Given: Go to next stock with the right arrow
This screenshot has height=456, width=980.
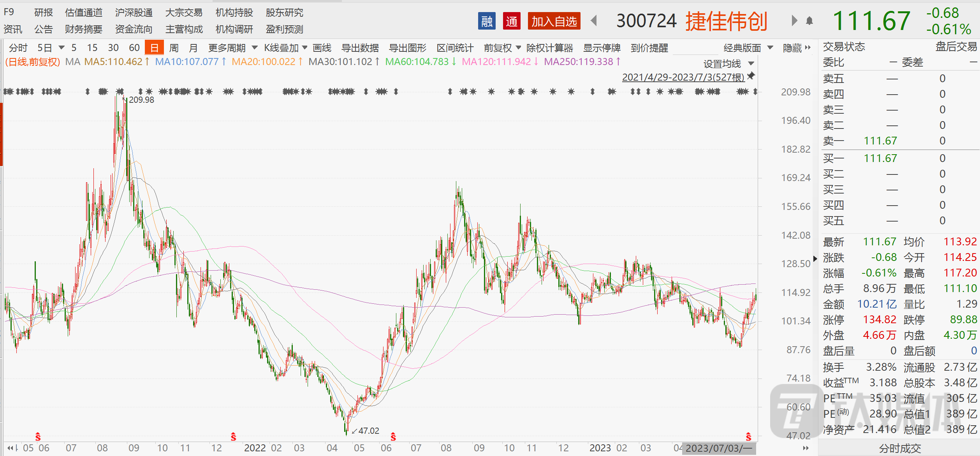Looking at the screenshot, I should pos(794,21).
